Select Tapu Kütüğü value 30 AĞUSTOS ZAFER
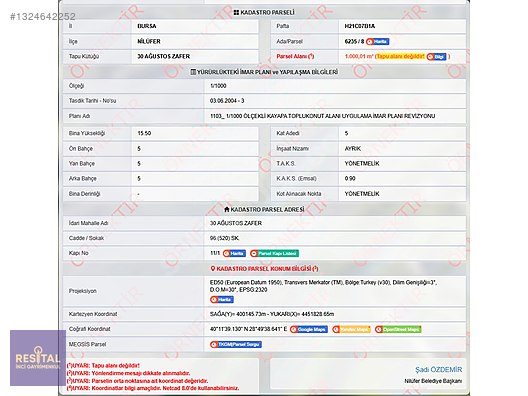Image resolution: width=528 pixels, height=396 pixels. tap(164, 57)
